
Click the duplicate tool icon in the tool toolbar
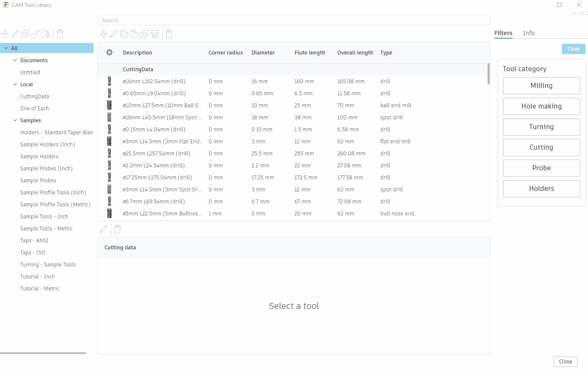pyautogui.click(x=145, y=34)
